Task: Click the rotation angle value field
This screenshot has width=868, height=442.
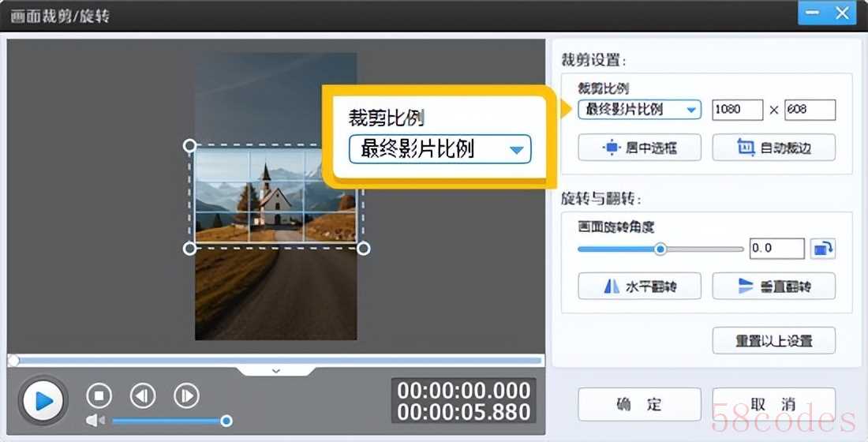Action: coord(776,249)
